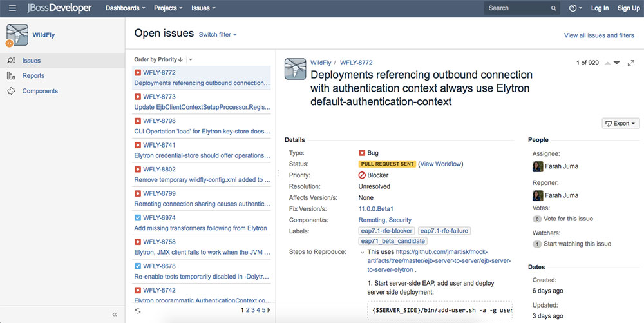
Task: Click the Bug type icon in details
Action: tap(362, 153)
